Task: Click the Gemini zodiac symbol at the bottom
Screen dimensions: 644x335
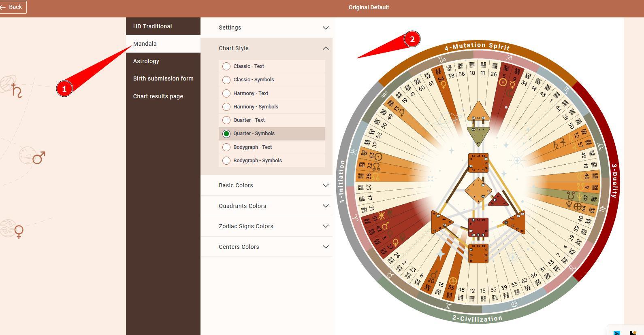Action: pos(448,306)
